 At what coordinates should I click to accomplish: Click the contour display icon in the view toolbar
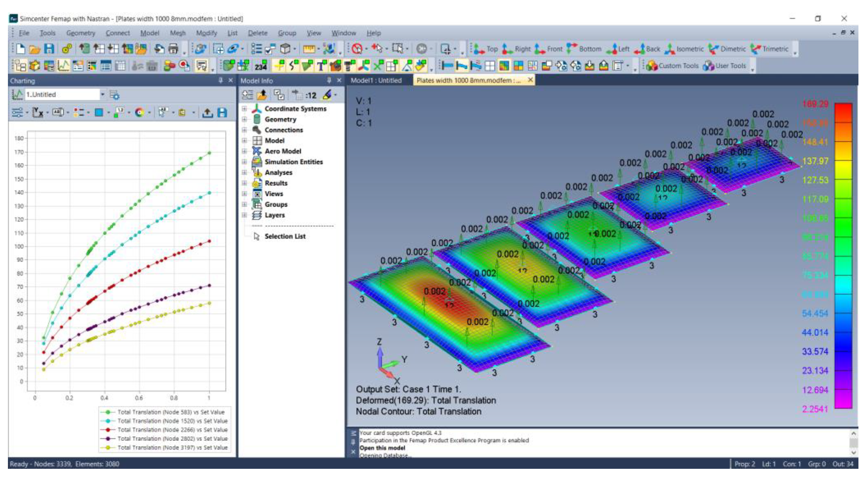504,66
